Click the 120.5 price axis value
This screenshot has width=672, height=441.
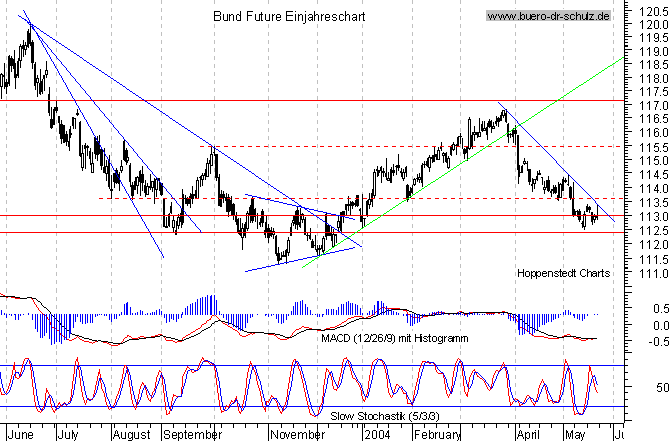(654, 9)
